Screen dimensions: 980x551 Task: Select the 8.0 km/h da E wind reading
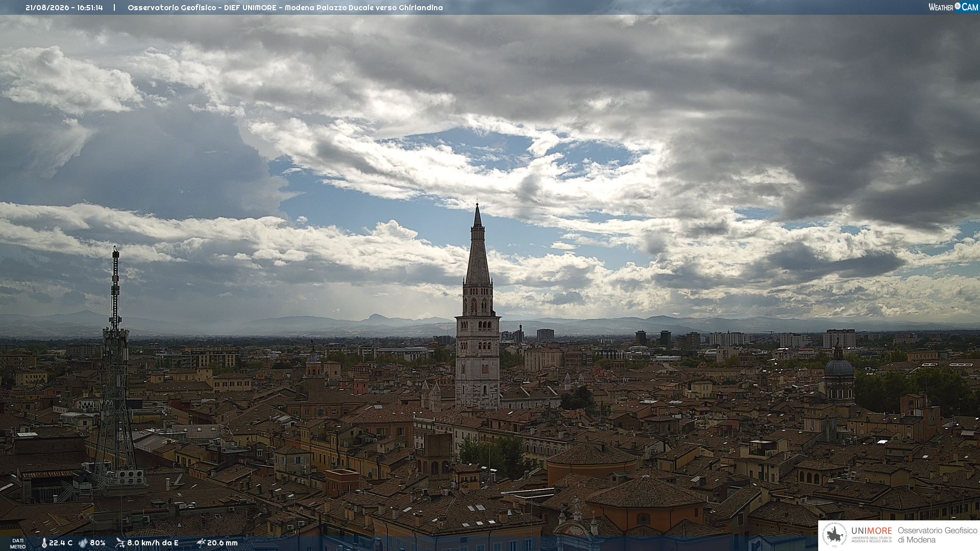tap(153, 543)
